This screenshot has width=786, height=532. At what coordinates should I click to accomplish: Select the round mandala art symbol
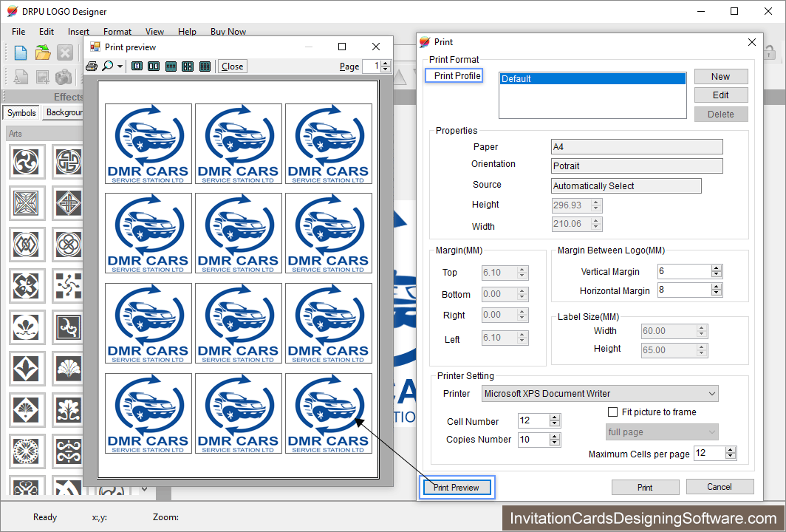[x=27, y=451]
